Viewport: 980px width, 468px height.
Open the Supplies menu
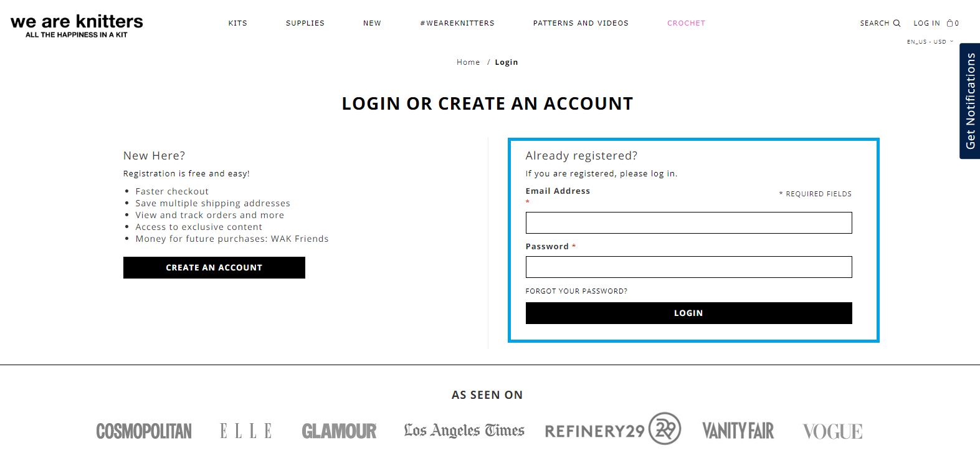pos(305,23)
